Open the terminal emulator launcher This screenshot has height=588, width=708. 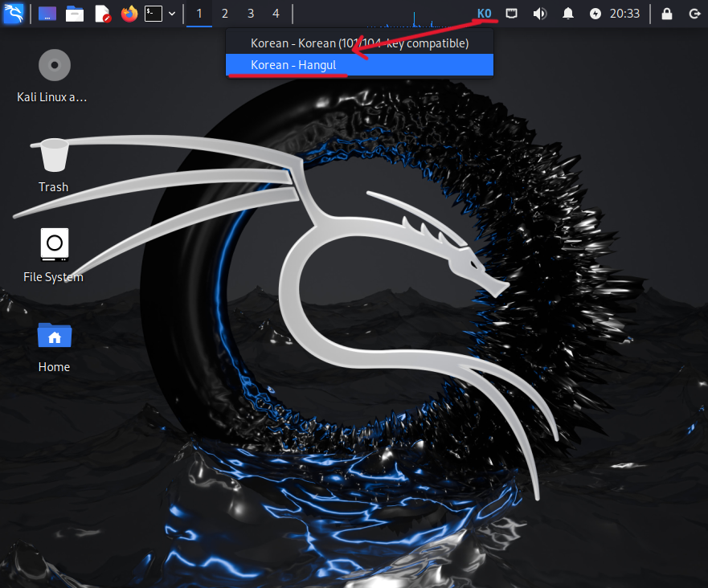click(153, 14)
